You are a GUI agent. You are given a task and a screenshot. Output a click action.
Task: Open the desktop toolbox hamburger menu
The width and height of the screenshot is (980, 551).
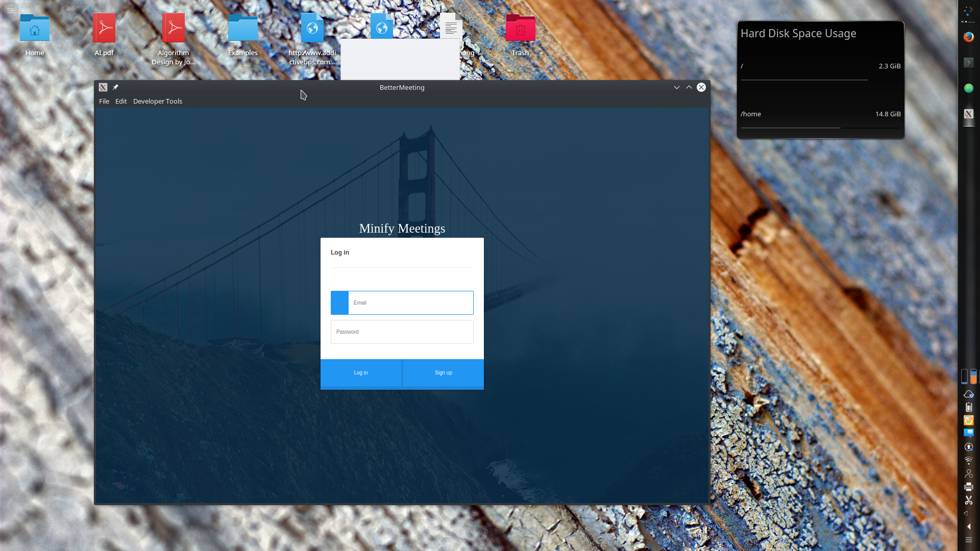coord(10,10)
